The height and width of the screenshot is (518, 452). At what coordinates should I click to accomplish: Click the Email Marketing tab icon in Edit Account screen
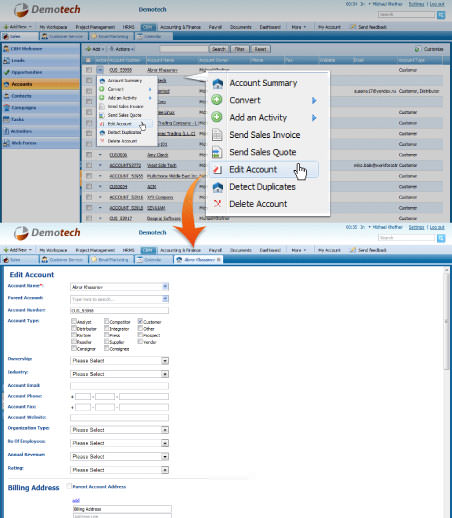tap(94, 260)
